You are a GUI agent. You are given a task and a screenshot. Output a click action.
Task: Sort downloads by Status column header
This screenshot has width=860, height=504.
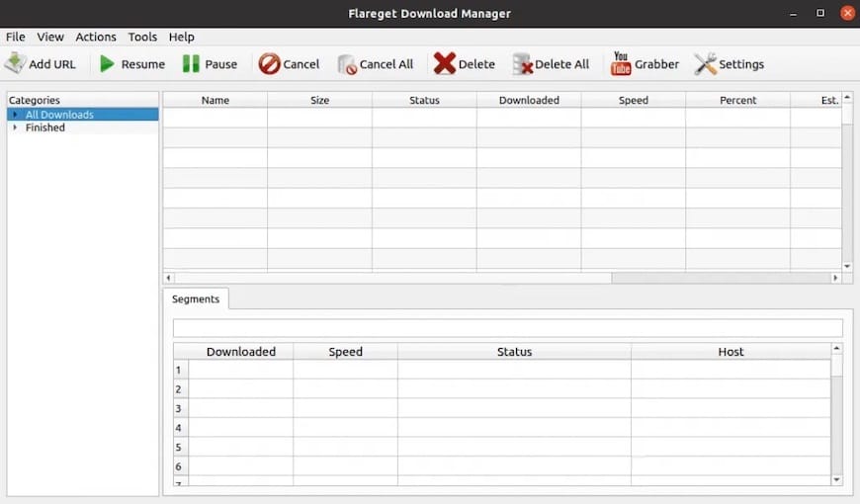click(x=424, y=100)
